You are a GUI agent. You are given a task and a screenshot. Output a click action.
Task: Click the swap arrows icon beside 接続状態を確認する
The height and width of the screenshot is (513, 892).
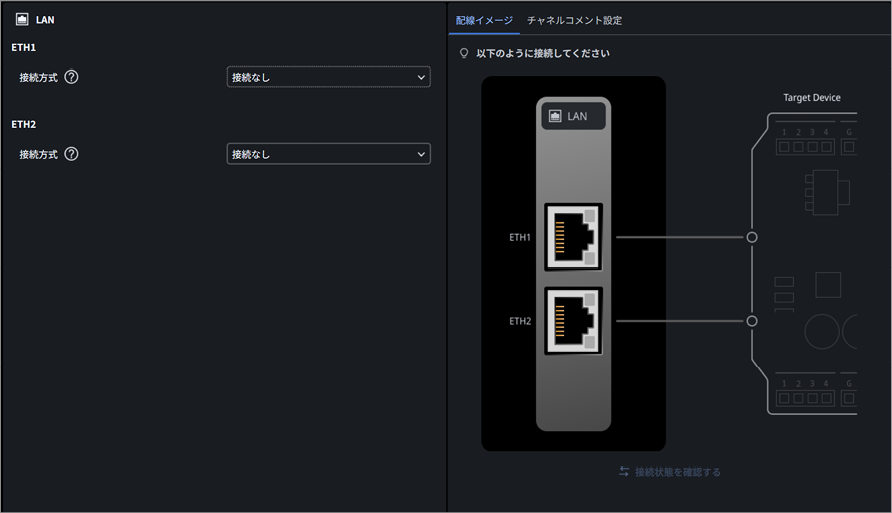point(624,471)
